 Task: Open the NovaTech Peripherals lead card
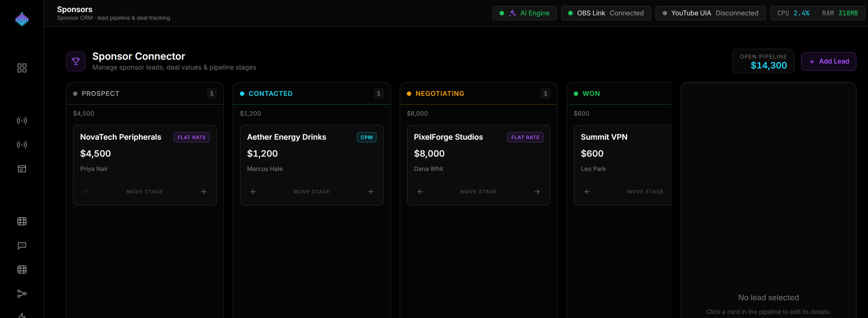pos(145,165)
